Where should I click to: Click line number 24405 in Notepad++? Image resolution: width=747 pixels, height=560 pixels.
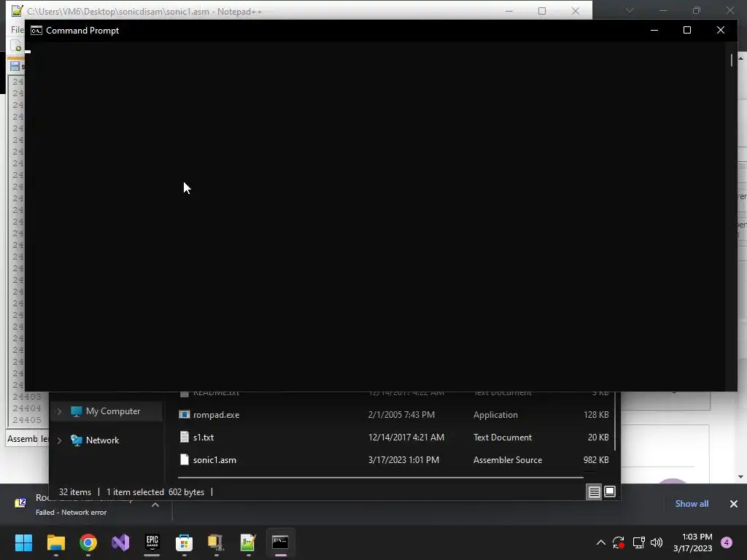click(27, 420)
